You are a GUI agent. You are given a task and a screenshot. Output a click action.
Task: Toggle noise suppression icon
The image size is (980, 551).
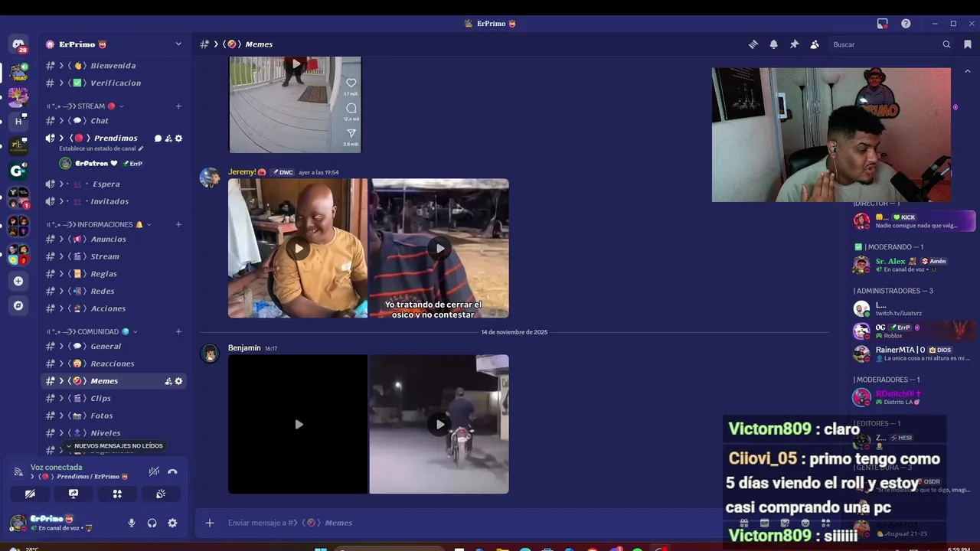click(154, 471)
